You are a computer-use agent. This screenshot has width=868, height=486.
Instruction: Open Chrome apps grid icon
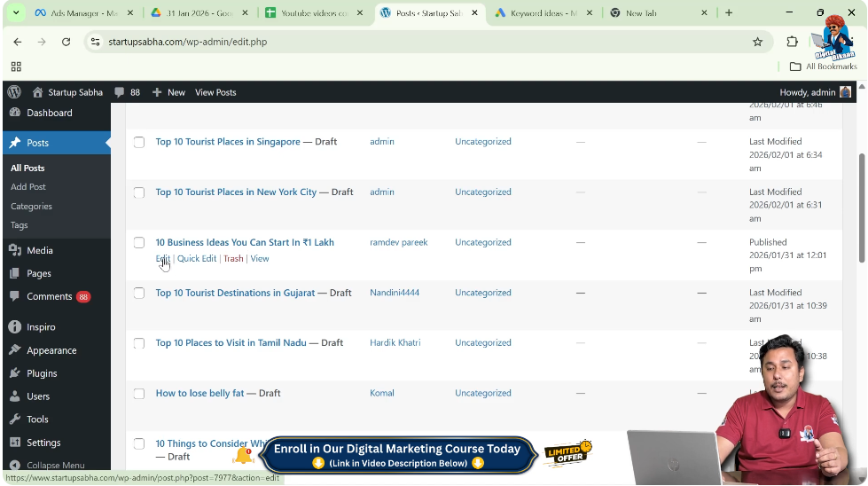(x=16, y=67)
